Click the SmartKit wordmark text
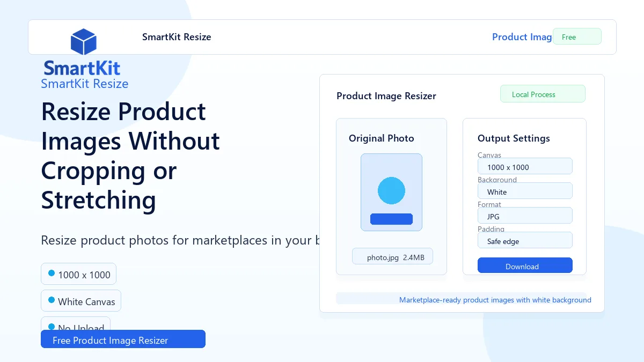The image size is (644, 362). 82,68
